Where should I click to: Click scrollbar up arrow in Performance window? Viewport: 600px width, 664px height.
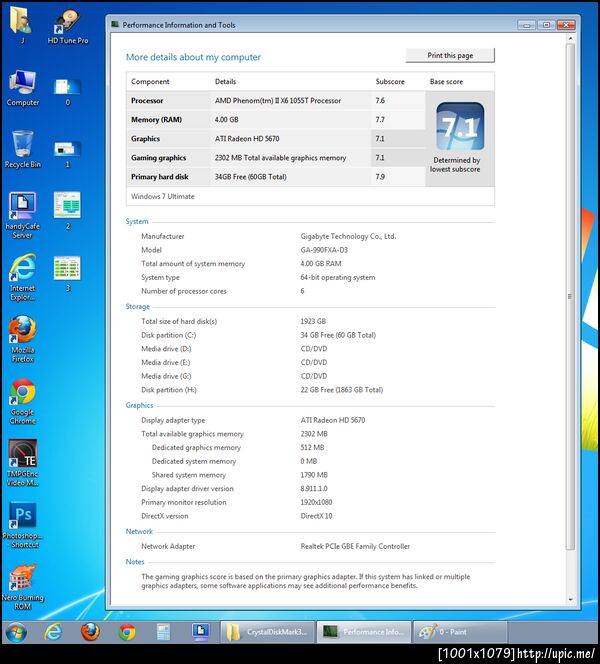(570, 39)
